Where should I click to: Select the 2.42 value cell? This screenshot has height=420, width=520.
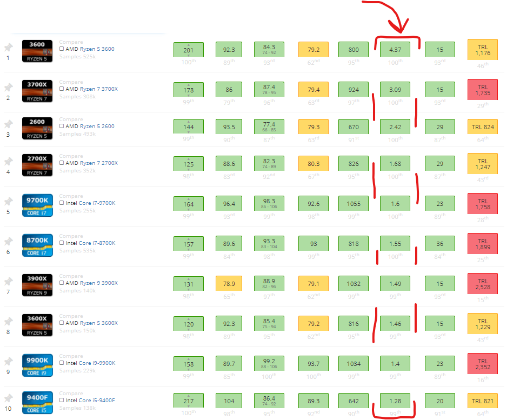[x=395, y=126]
